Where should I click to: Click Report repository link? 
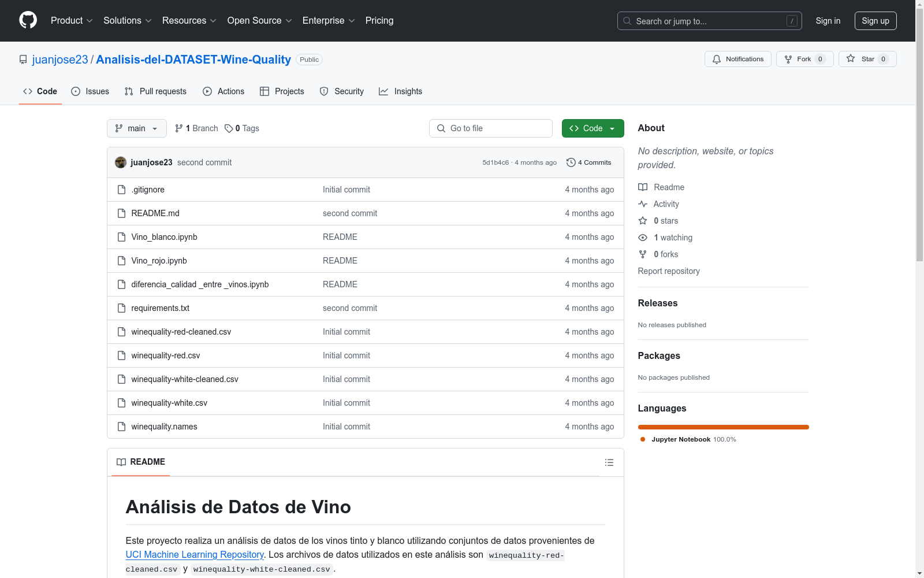669,271
